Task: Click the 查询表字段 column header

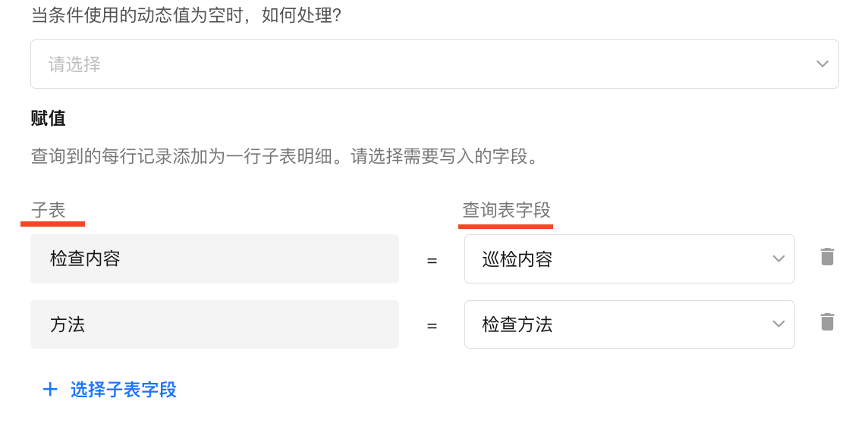Action: tap(506, 210)
